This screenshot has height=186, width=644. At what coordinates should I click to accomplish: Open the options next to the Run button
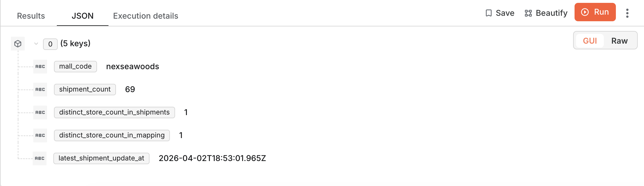(x=627, y=13)
